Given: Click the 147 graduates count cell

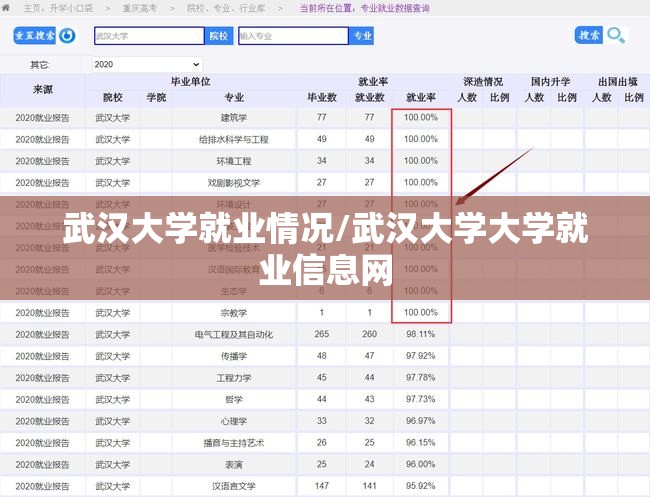Looking at the screenshot, I should (322, 486).
